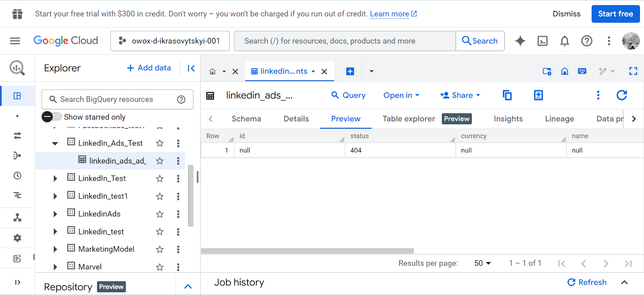This screenshot has height=295, width=644.
Task: Refresh the table with circular arrow icon
Action: (622, 95)
